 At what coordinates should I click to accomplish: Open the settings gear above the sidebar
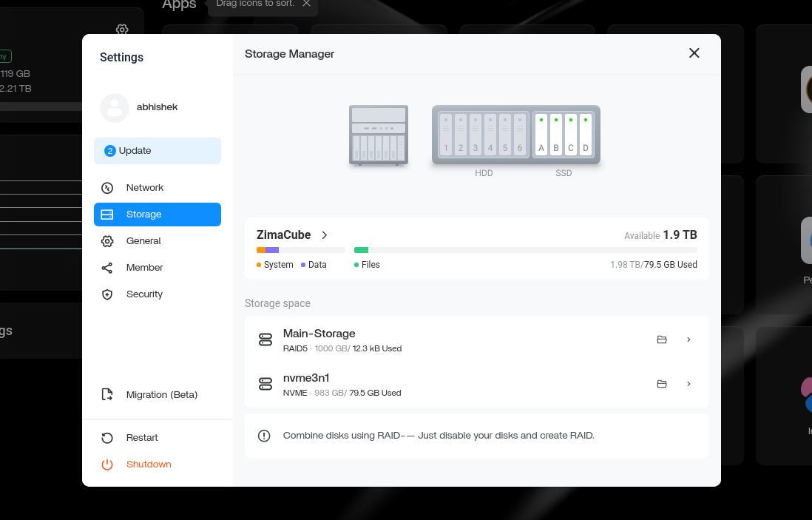[122, 30]
